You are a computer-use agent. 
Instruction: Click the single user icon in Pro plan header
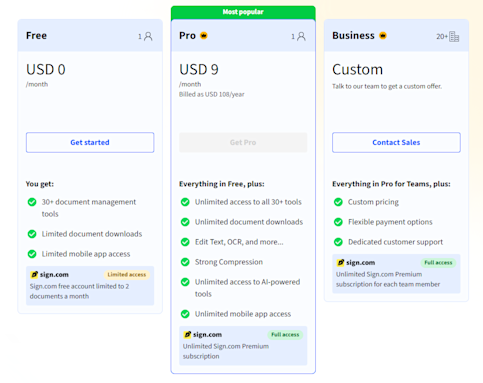point(301,36)
